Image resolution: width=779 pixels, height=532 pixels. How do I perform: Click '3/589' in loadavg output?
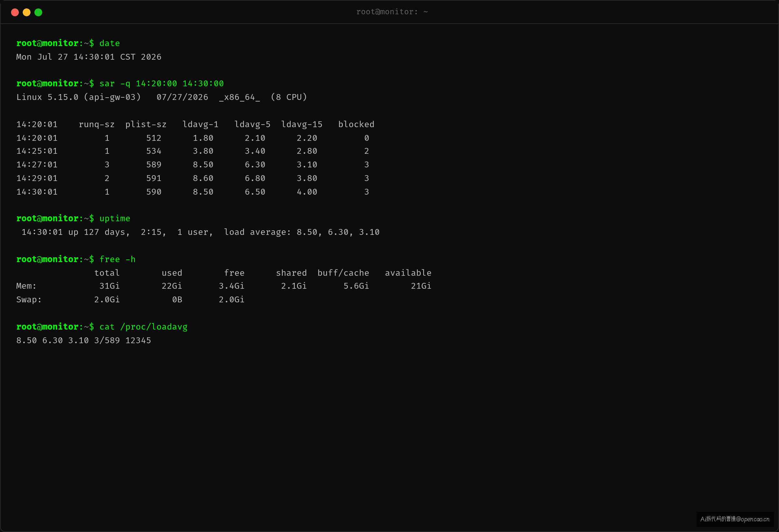click(107, 341)
